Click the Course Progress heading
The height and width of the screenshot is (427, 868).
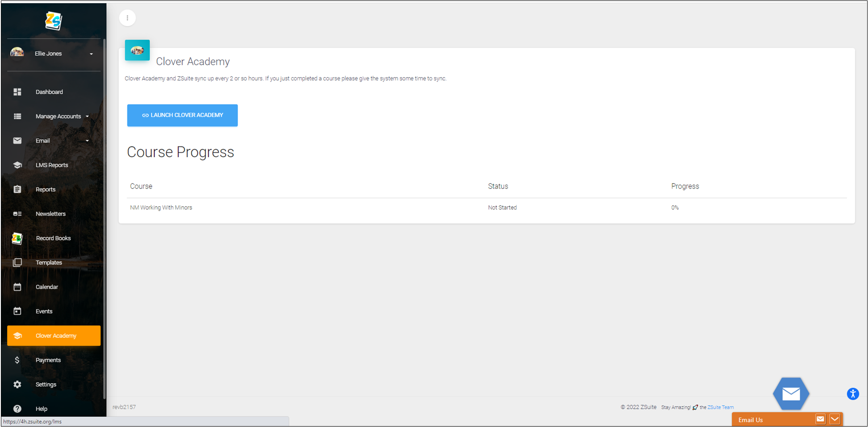click(180, 152)
